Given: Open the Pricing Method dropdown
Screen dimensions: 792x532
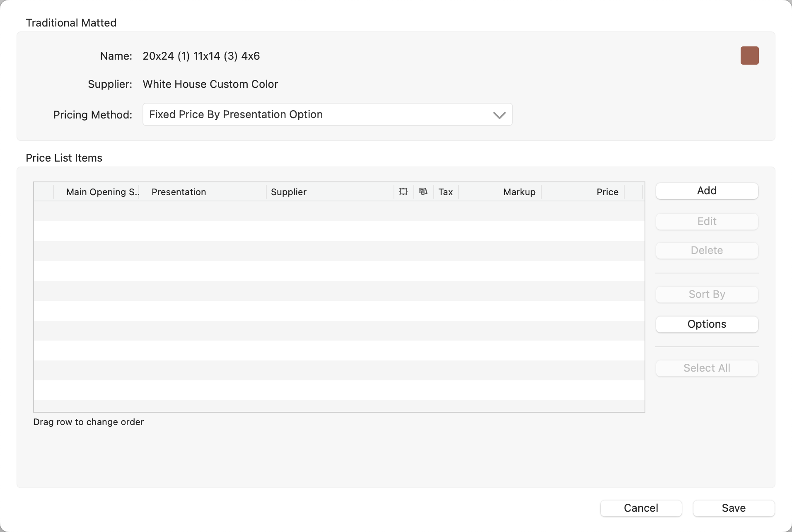Looking at the screenshot, I should (327, 115).
